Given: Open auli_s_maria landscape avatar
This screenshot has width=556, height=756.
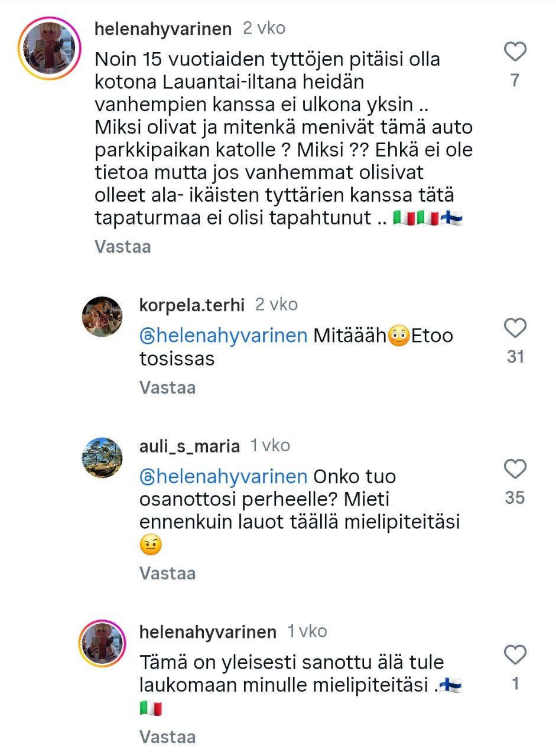Looking at the screenshot, I should tap(102, 458).
